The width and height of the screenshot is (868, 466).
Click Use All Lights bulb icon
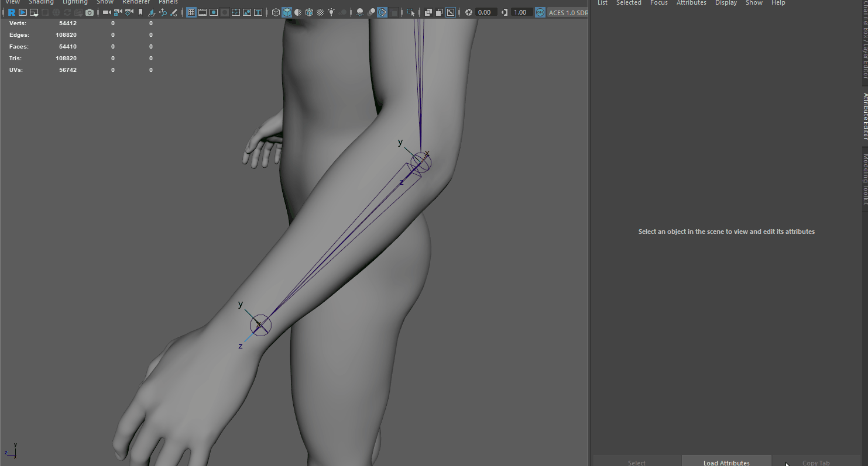pyautogui.click(x=331, y=12)
